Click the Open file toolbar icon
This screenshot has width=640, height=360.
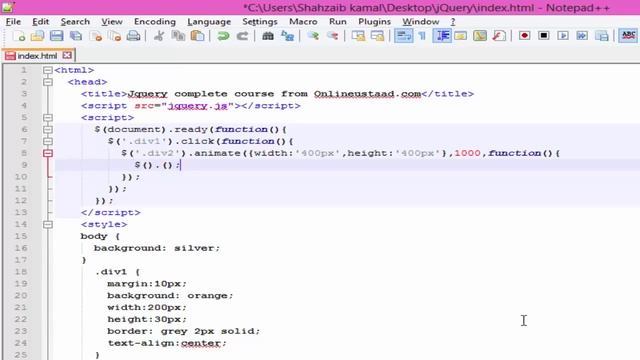pyautogui.click(x=37, y=36)
